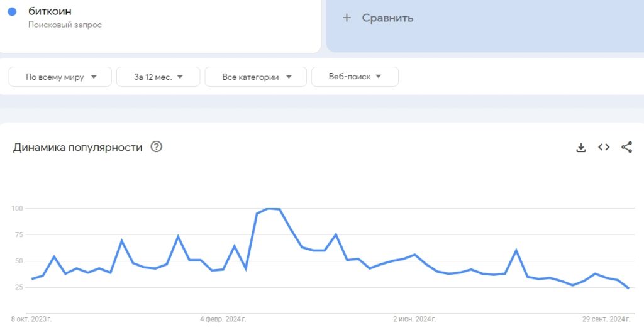Click the Поисковый запрос subtitle
The width and height of the screenshot is (644, 330).
pyautogui.click(x=65, y=25)
